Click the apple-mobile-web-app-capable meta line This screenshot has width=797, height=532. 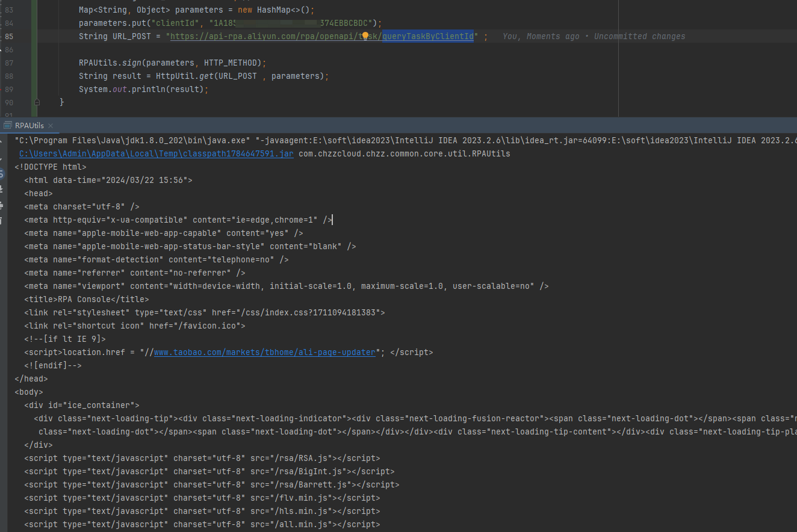point(164,233)
